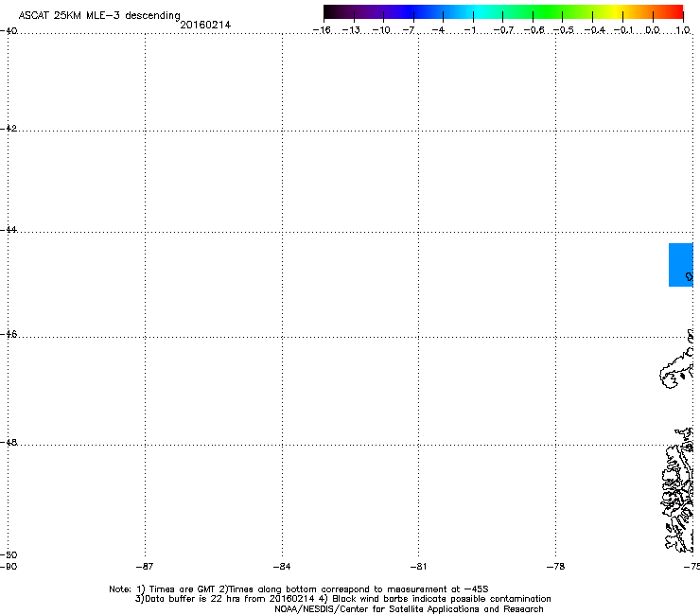Click the -0.6 label on the color scale
700x615 pixels.
click(534, 30)
